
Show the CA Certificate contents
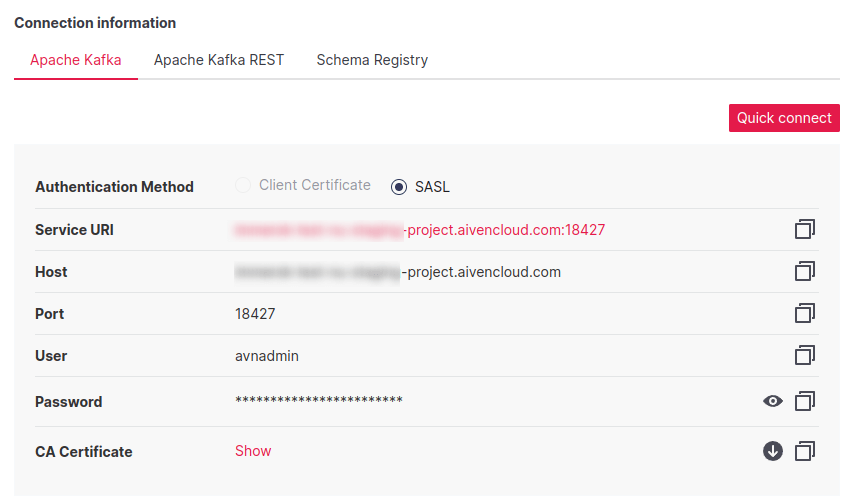click(x=253, y=451)
